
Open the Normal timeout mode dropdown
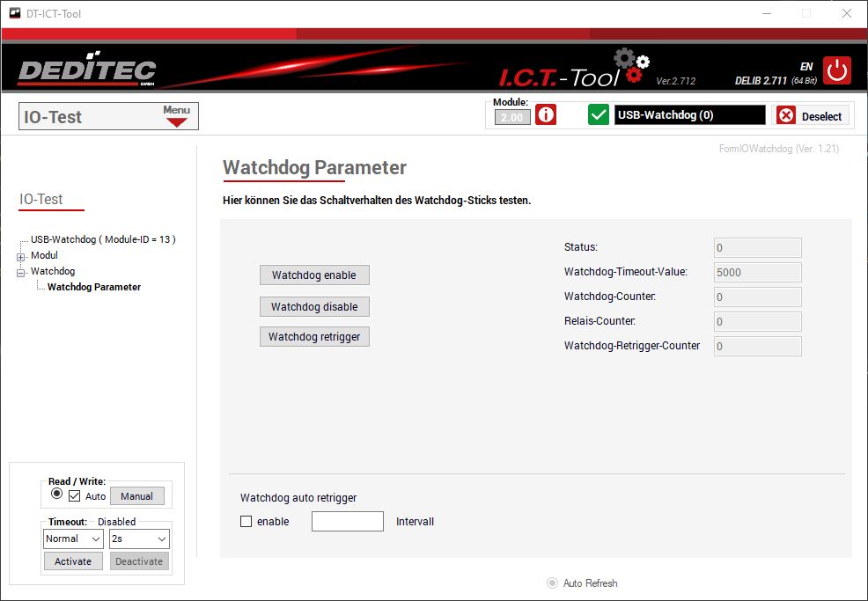[73, 539]
